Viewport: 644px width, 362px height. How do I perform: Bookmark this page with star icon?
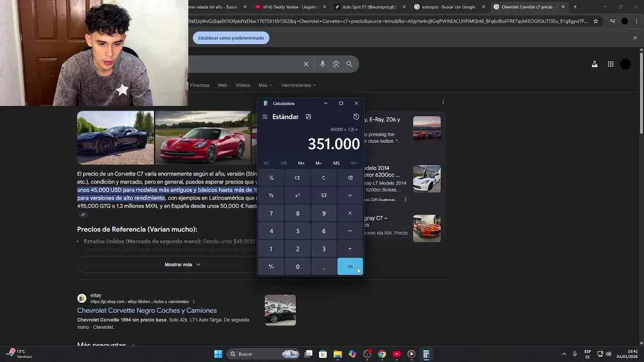[596, 21]
